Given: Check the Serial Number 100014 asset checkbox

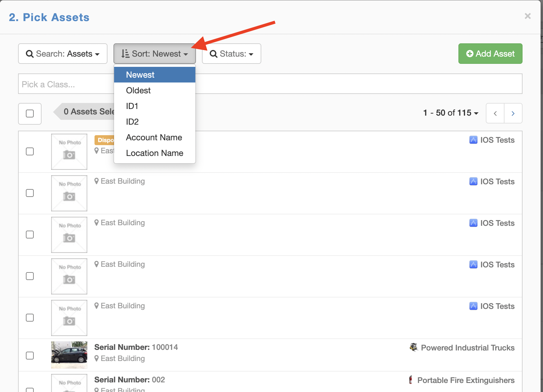Looking at the screenshot, I should 30,356.
